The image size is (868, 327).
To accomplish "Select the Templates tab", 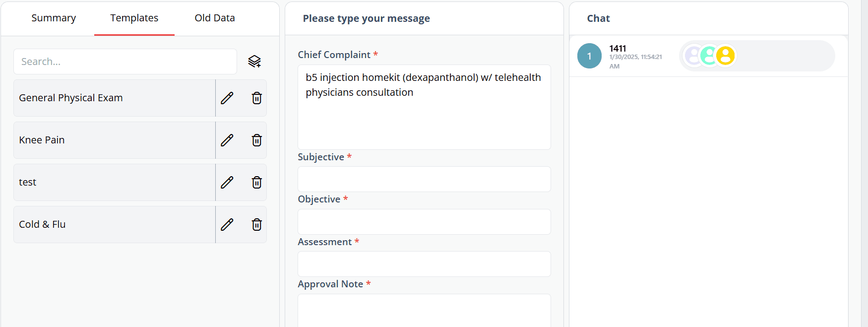I will tap(134, 18).
